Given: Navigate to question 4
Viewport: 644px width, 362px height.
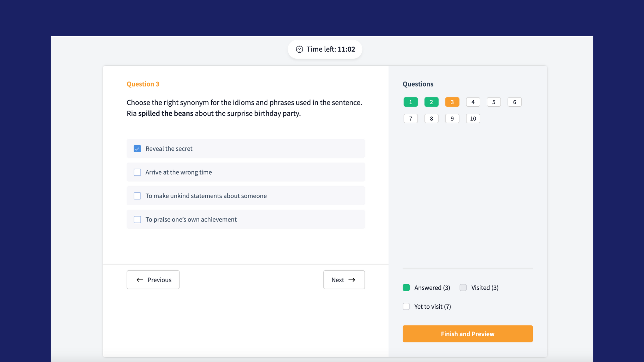Looking at the screenshot, I should [473, 102].
